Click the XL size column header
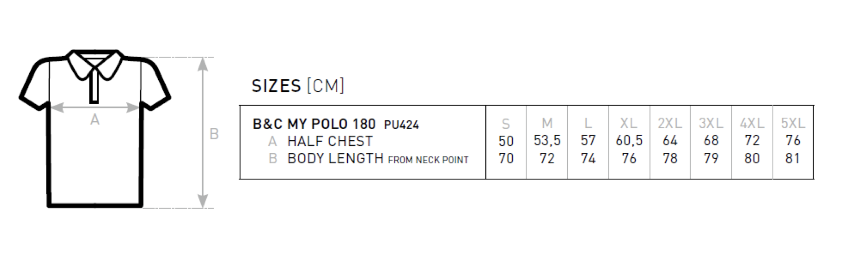This screenshot has height=270, width=868. click(x=629, y=124)
